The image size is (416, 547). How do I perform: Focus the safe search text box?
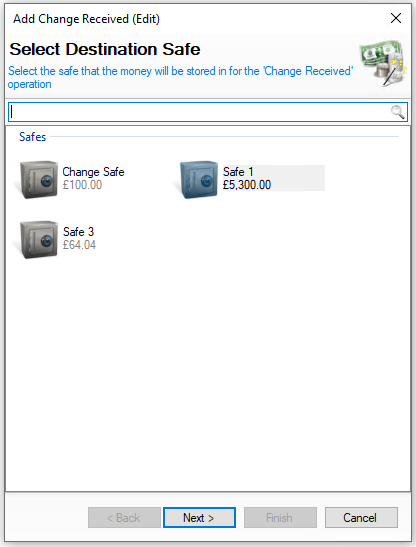coord(208,112)
